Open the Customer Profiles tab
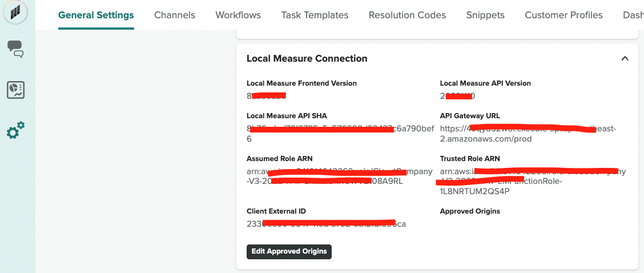This screenshot has height=273, width=644. coord(563,15)
